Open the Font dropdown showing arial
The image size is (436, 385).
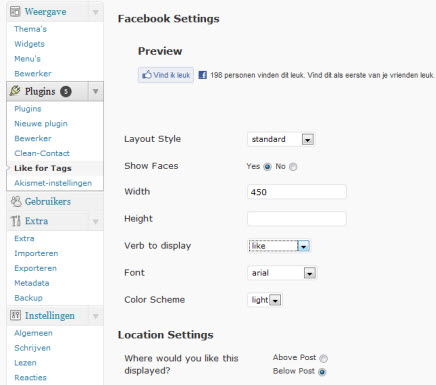pos(282,273)
